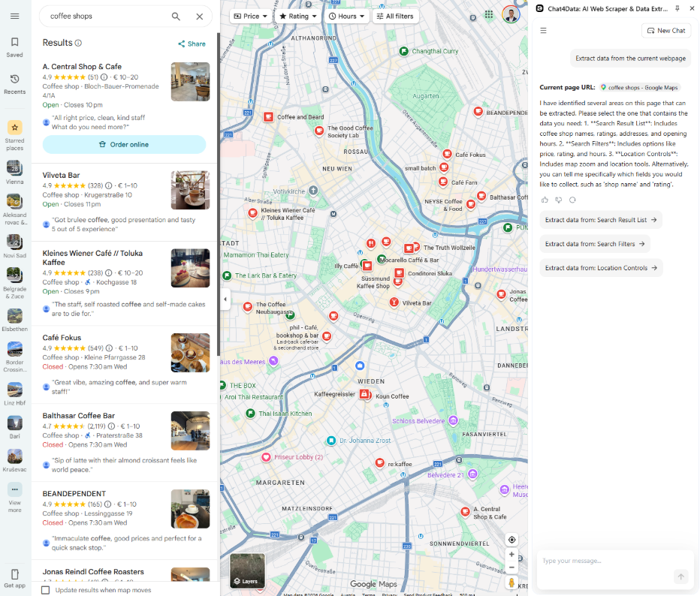Open the Saved places sidebar item
700x596 pixels.
(15, 47)
